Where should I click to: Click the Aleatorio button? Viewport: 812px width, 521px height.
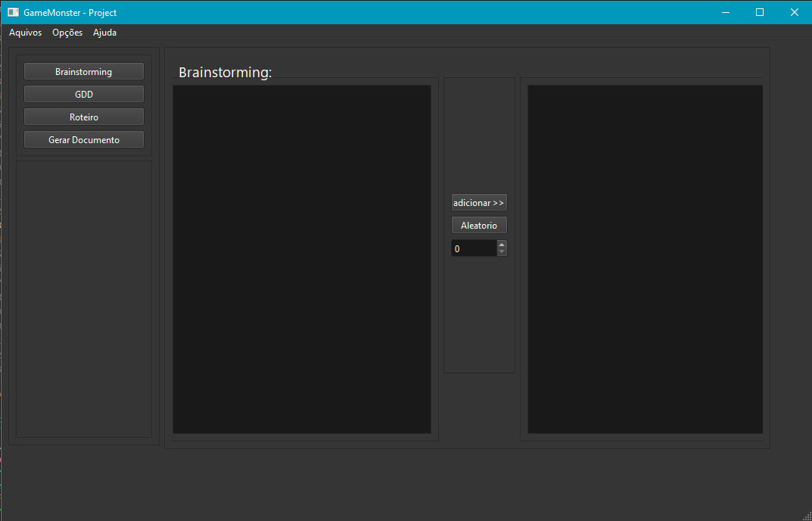[479, 226]
